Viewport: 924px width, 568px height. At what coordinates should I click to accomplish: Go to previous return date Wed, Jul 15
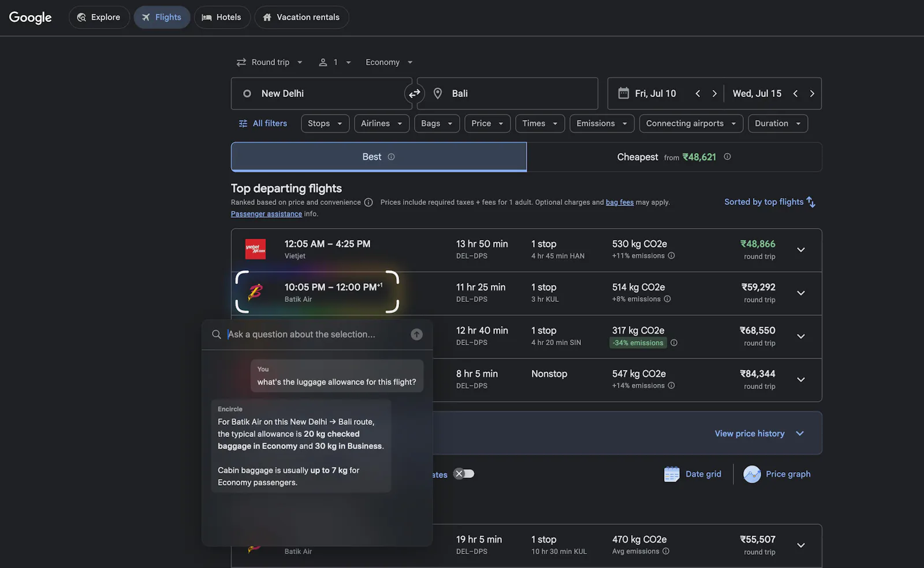(x=795, y=94)
